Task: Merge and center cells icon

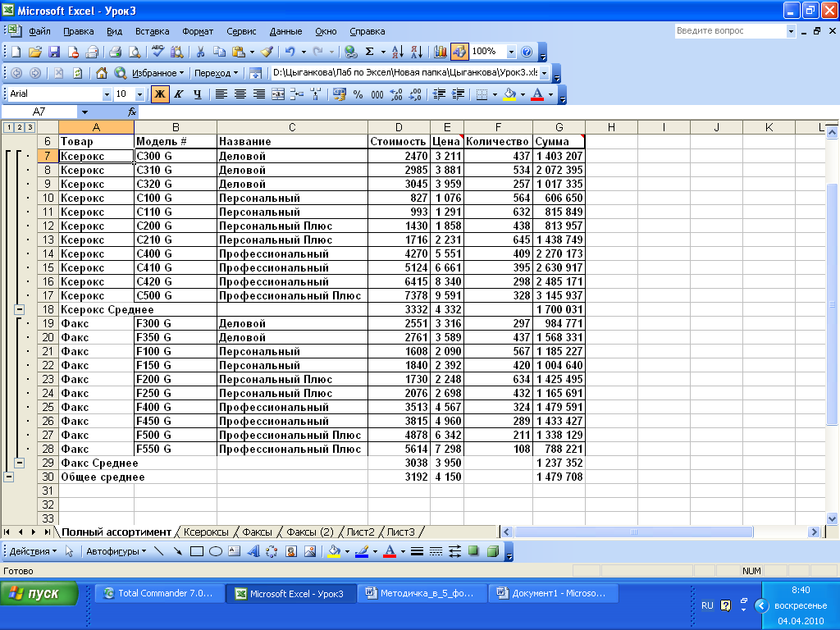Action: tap(278, 95)
